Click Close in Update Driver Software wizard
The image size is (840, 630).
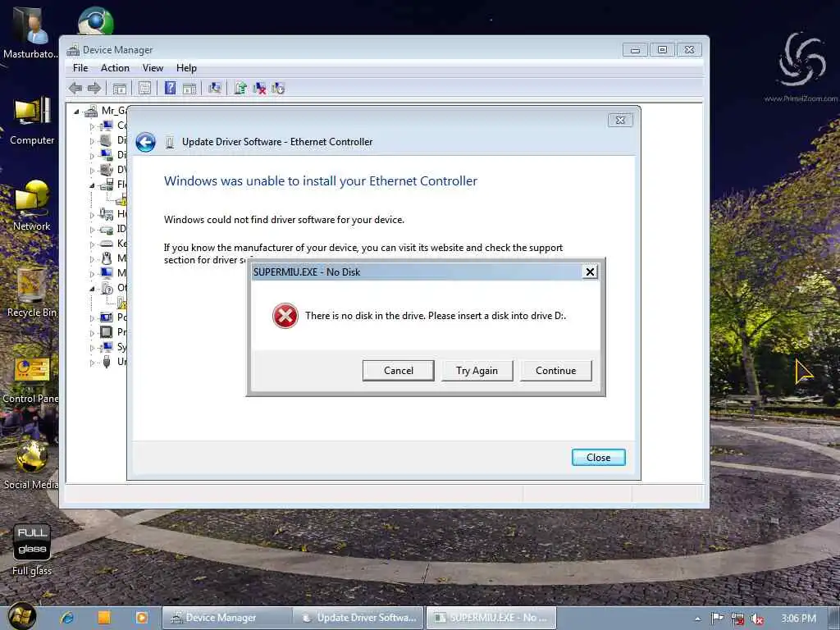pos(598,458)
